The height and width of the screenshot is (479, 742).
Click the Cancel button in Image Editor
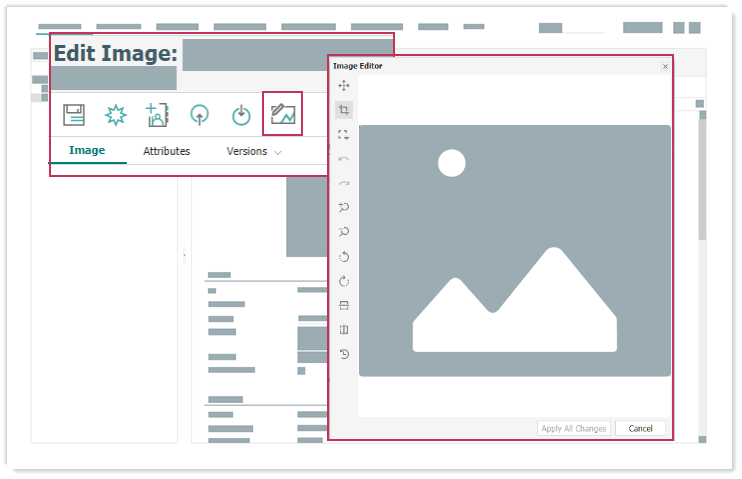point(640,428)
